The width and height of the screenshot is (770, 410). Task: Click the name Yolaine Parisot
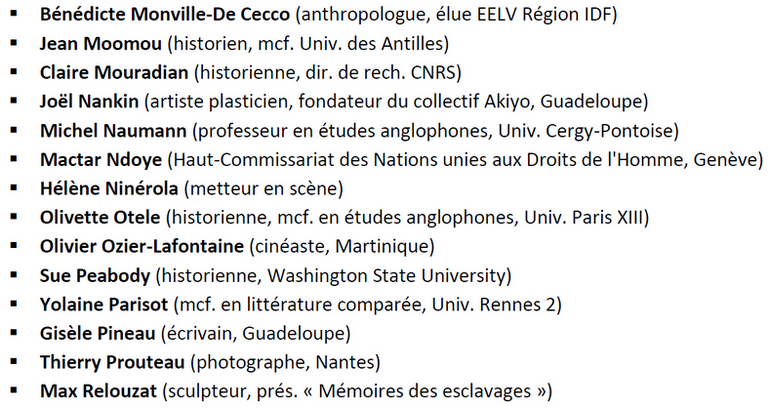click(104, 304)
